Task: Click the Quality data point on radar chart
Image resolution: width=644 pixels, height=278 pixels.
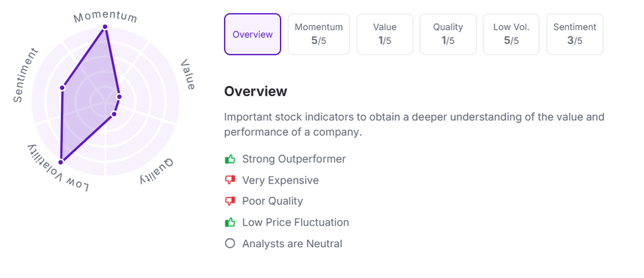Action: pos(114,114)
